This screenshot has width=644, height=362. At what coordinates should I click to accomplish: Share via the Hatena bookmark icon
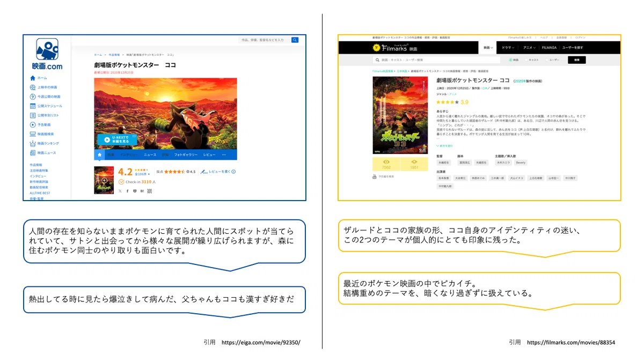click(x=142, y=191)
